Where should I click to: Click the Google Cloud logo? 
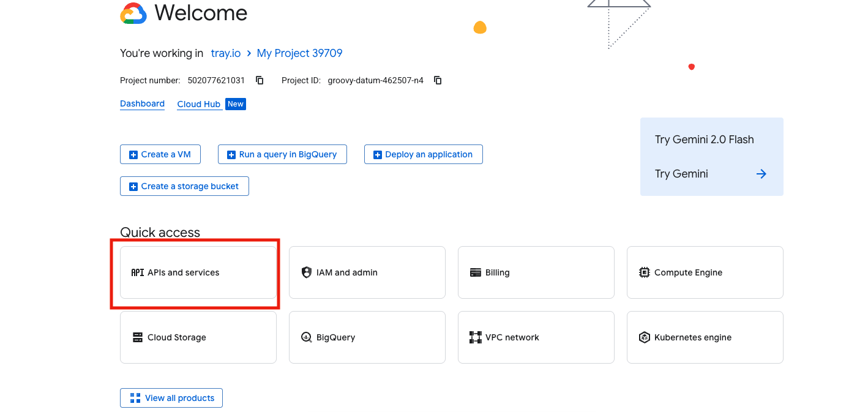click(x=133, y=12)
